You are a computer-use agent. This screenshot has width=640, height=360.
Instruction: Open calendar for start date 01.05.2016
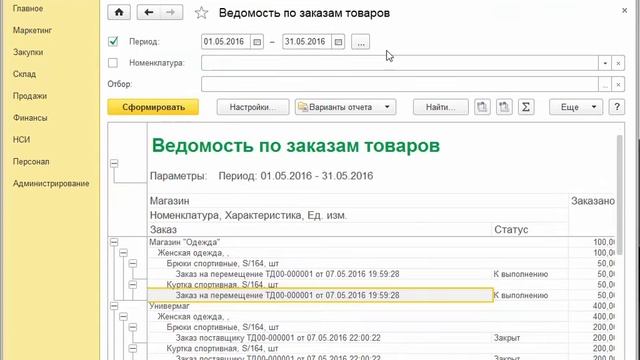(257, 42)
